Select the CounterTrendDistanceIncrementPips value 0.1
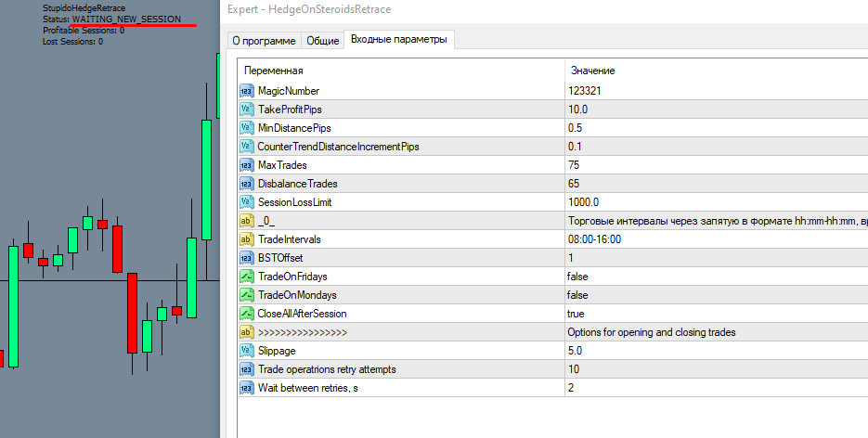The height and width of the screenshot is (438, 868). [576, 147]
